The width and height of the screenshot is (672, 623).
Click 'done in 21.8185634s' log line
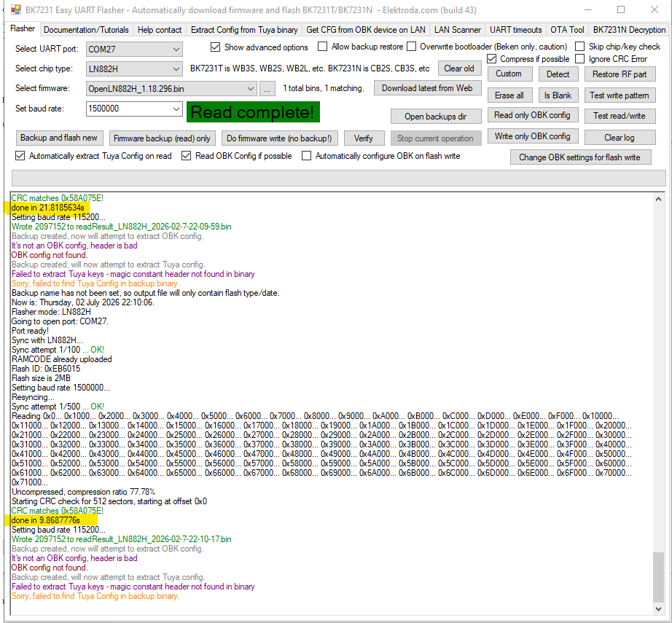(48, 208)
